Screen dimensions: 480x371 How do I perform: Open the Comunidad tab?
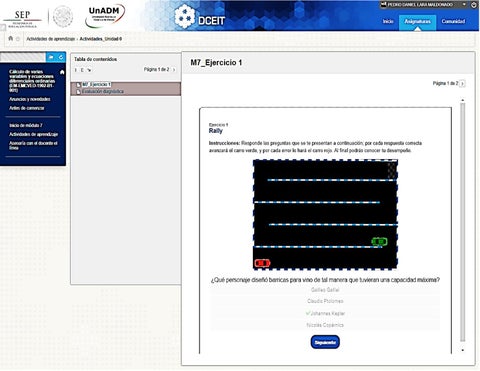click(453, 21)
